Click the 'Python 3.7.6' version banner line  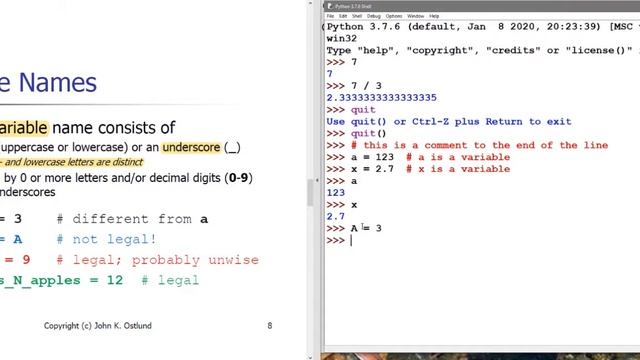pyautogui.click(x=482, y=27)
